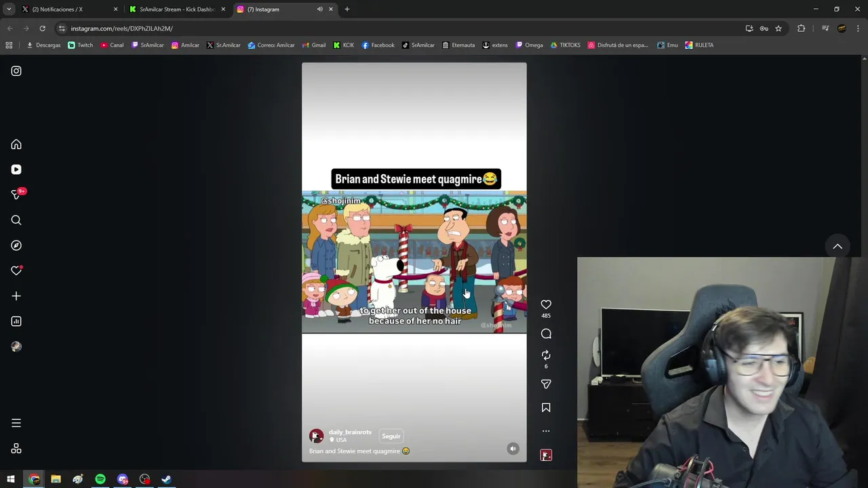Open the hamburger More menu in the sidebar

[16, 423]
